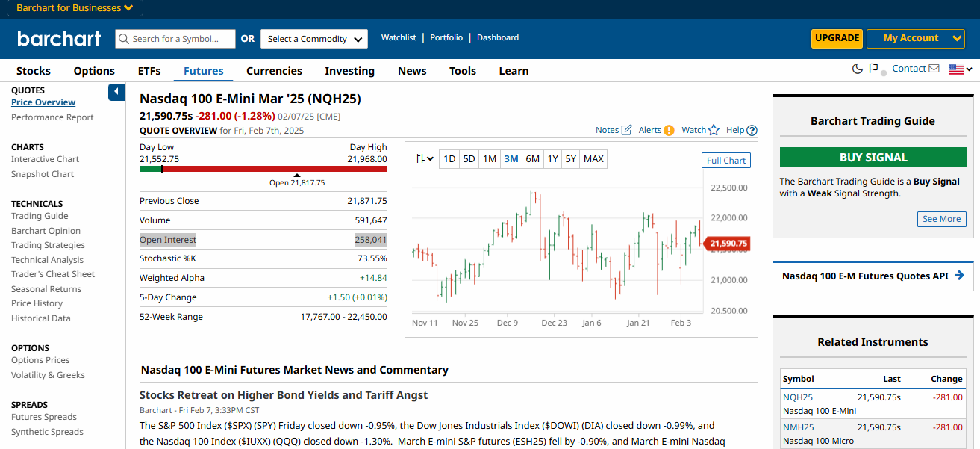This screenshot has width=980, height=449.
Task: Click the symbol search field
Action: coord(175,39)
